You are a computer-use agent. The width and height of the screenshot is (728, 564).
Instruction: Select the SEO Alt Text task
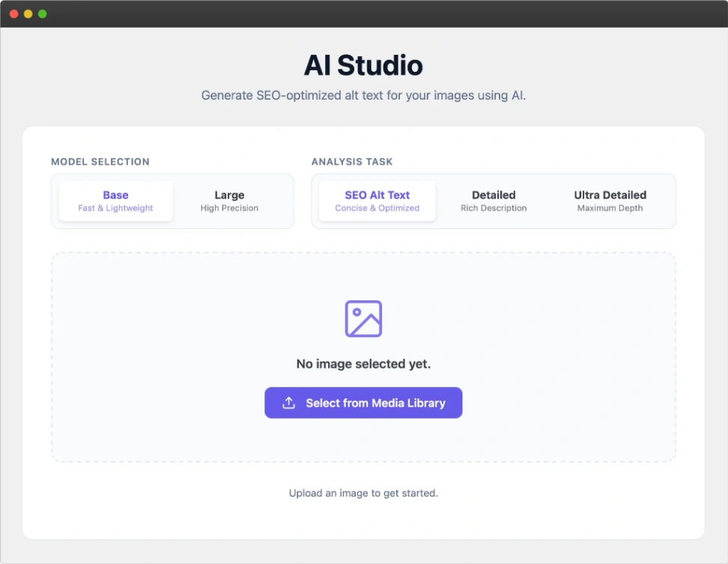pos(377,201)
